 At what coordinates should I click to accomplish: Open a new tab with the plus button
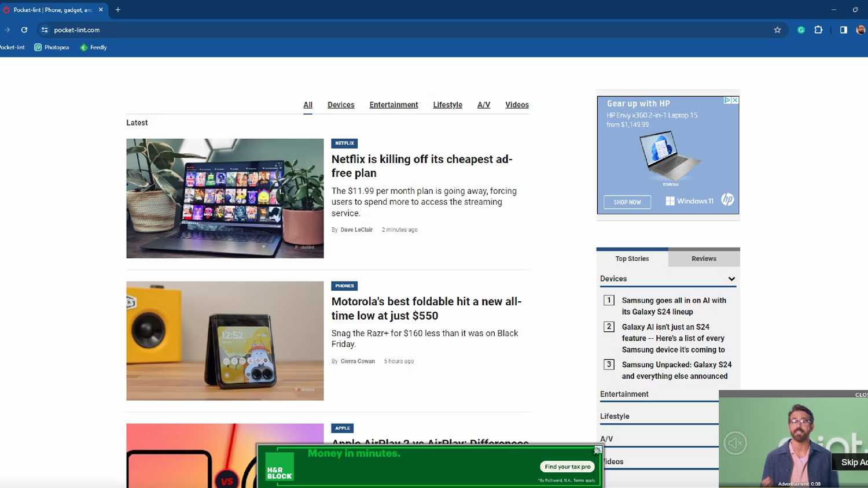pos(118,10)
